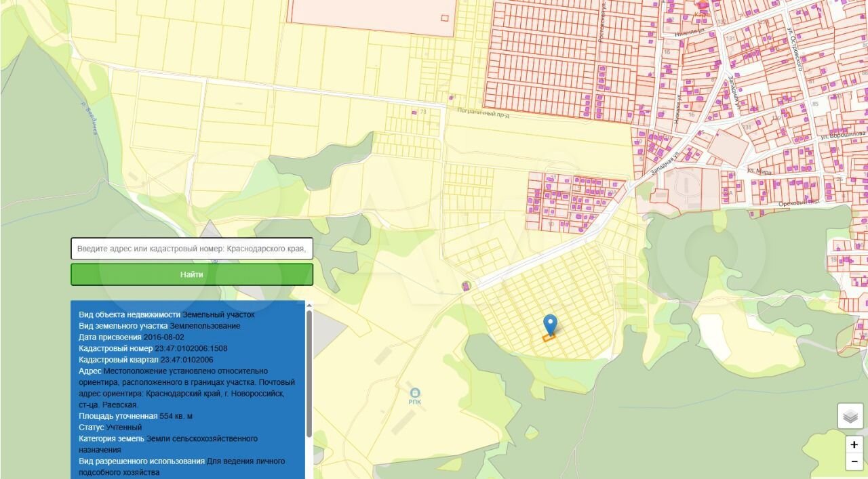
Task: Click the cadastral number 23:47:0102006:1508 text
Action: click(x=191, y=348)
